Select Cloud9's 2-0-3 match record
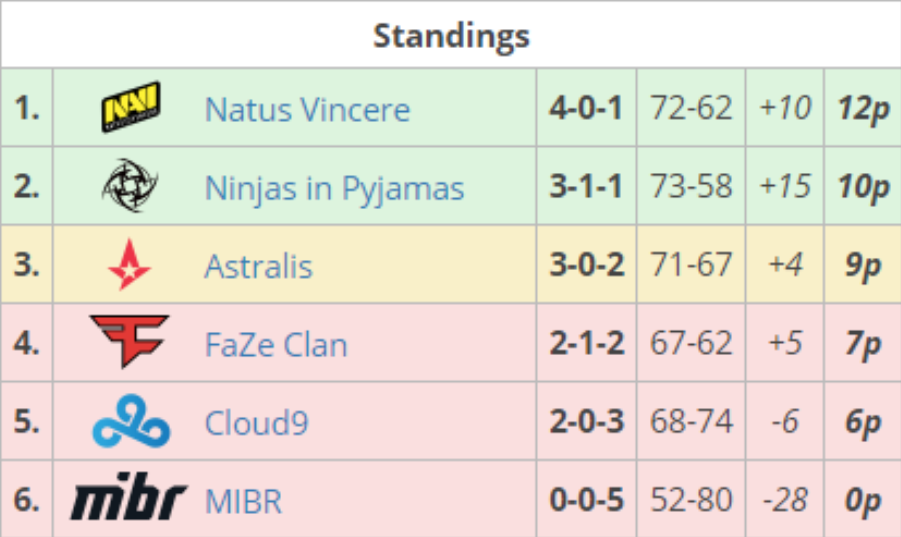Screen dimensions: 901x537 586,423
